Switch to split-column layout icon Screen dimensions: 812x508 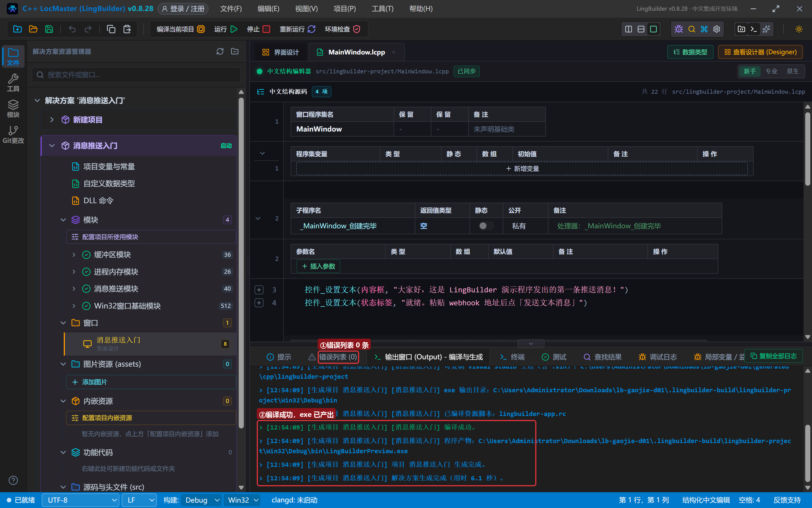click(629, 29)
